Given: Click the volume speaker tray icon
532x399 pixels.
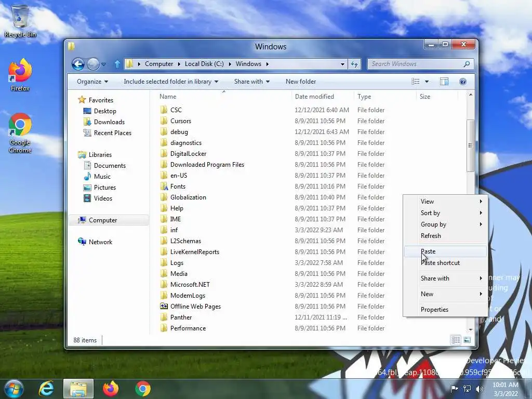Looking at the screenshot, I should pos(480,389).
